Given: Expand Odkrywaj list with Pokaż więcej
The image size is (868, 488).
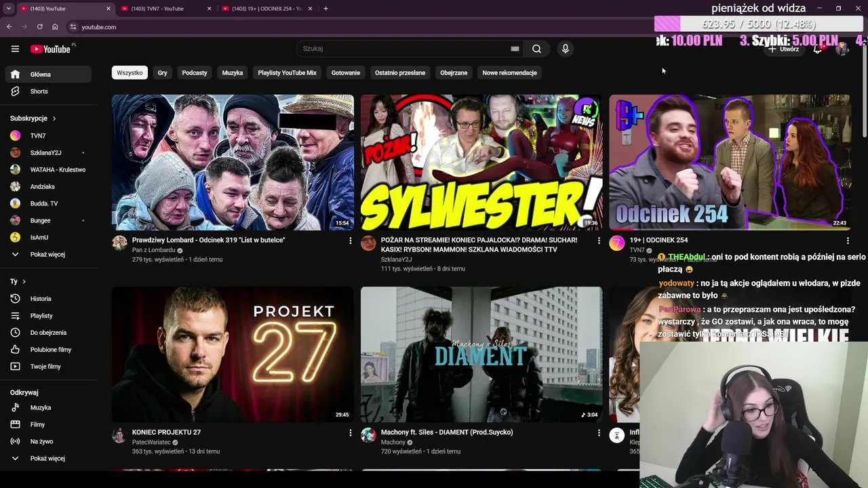Looking at the screenshot, I should click(47, 459).
